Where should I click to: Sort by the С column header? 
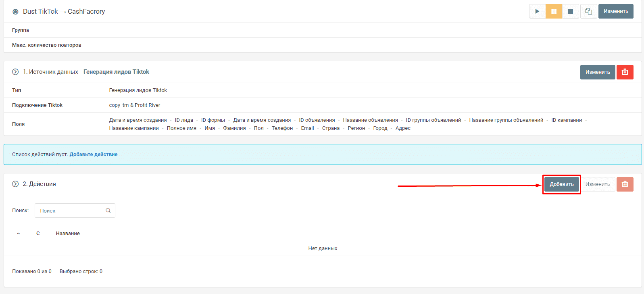point(38,234)
